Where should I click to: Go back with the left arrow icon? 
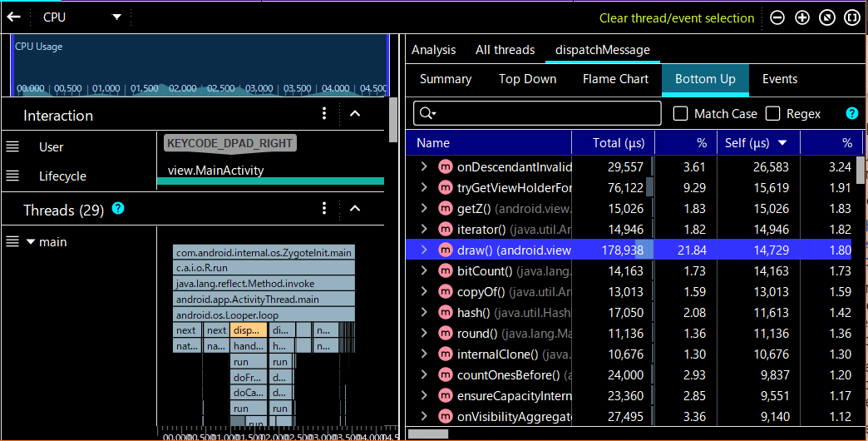[14, 17]
